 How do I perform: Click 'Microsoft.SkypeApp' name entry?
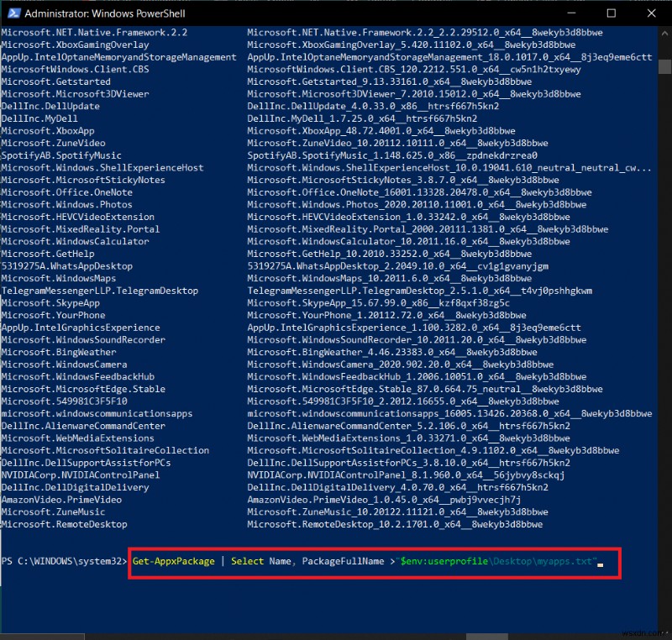click(50, 303)
